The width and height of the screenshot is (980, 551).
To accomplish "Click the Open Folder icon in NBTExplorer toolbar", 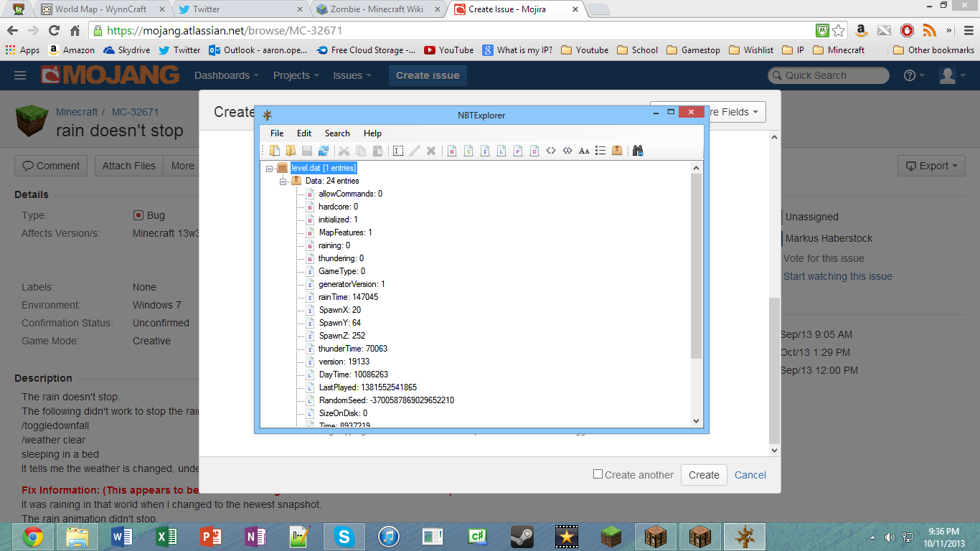I will [x=291, y=151].
